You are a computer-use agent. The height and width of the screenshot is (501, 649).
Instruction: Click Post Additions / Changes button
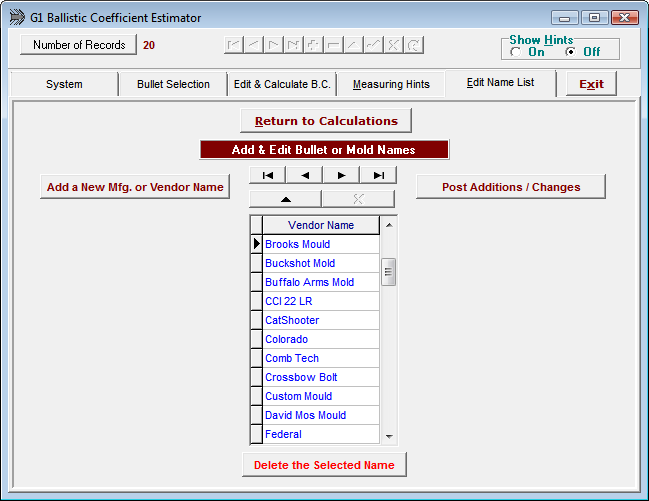(511, 187)
